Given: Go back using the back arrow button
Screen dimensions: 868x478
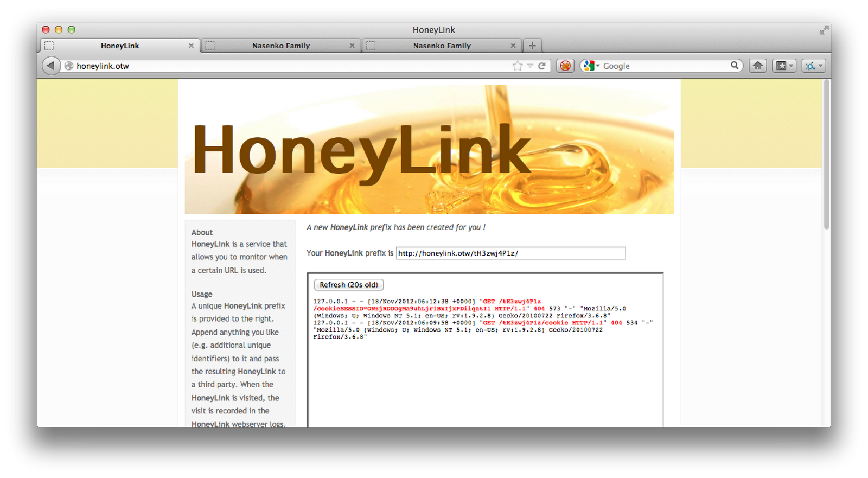Looking at the screenshot, I should [50, 66].
